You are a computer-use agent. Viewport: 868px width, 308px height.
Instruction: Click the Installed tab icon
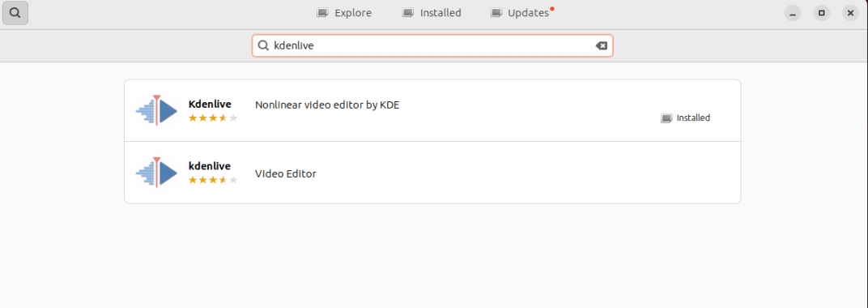click(408, 13)
